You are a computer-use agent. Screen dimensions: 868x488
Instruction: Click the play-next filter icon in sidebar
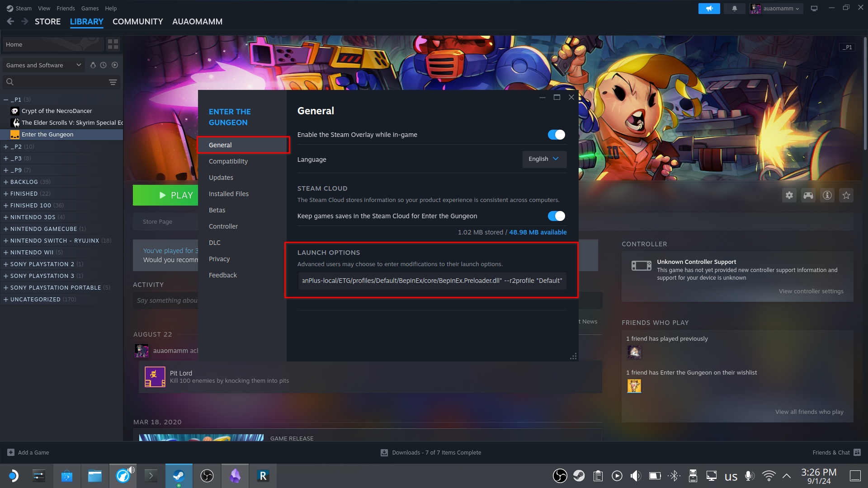tap(115, 65)
